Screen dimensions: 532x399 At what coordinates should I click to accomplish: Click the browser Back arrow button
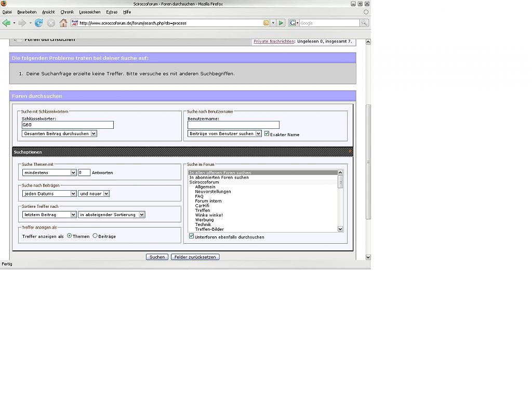[x=6, y=23]
